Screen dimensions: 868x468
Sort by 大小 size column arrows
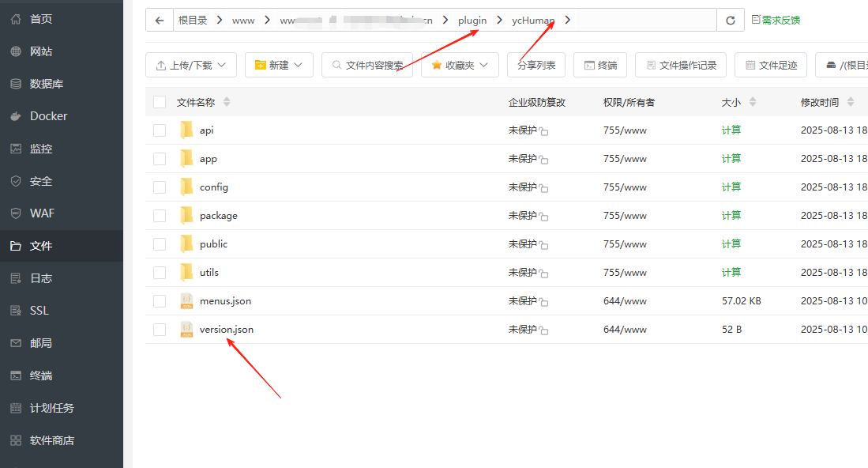tap(753, 102)
